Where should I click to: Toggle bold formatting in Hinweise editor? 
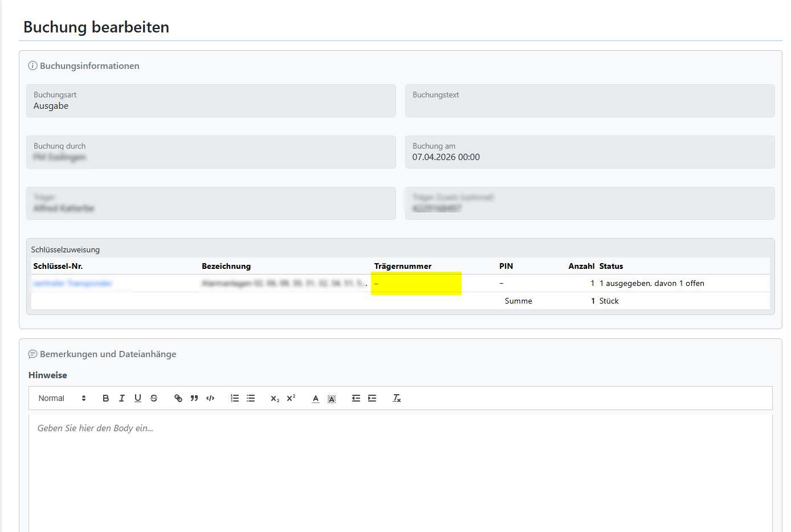pyautogui.click(x=105, y=398)
